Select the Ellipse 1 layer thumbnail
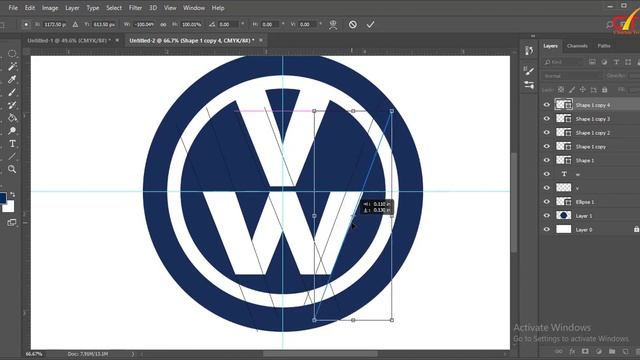The width and height of the screenshot is (640, 360). 564,202
